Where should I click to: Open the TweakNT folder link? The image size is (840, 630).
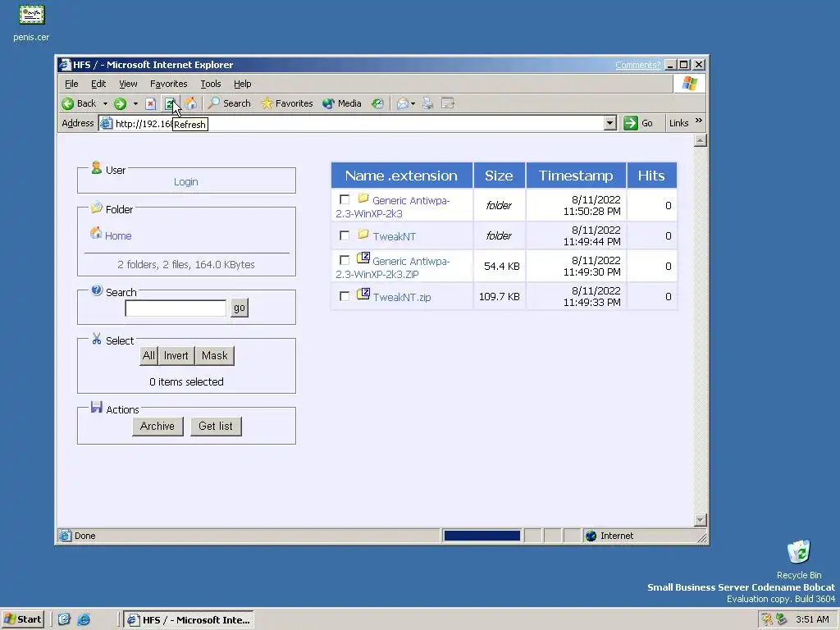pyautogui.click(x=394, y=236)
